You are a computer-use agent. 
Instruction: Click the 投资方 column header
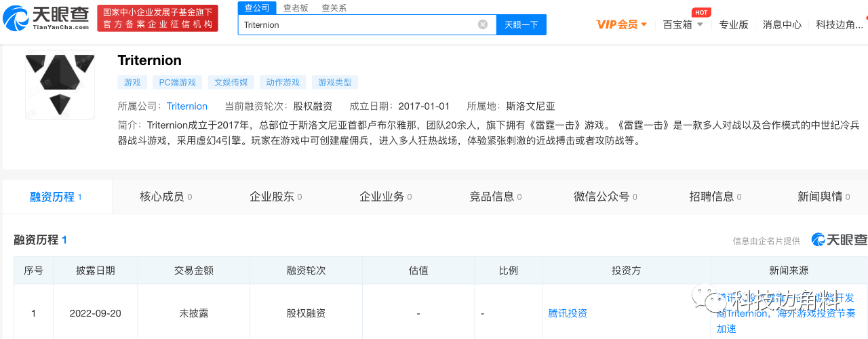point(626,271)
